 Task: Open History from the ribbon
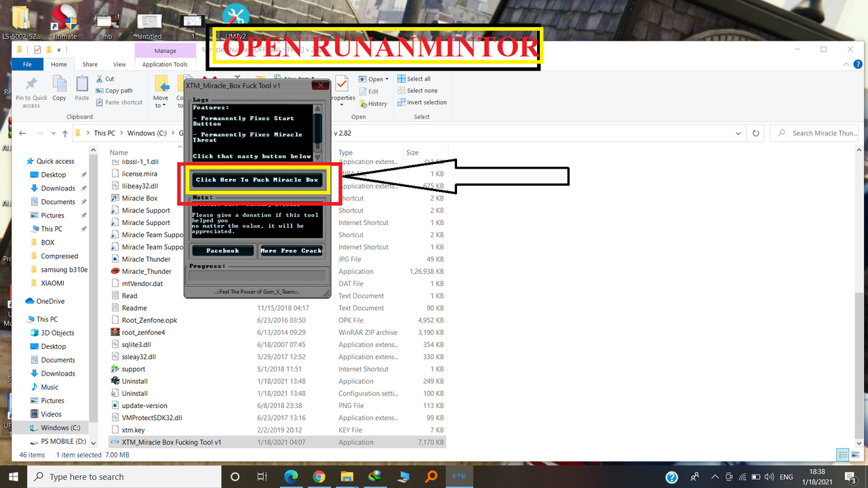pos(372,104)
